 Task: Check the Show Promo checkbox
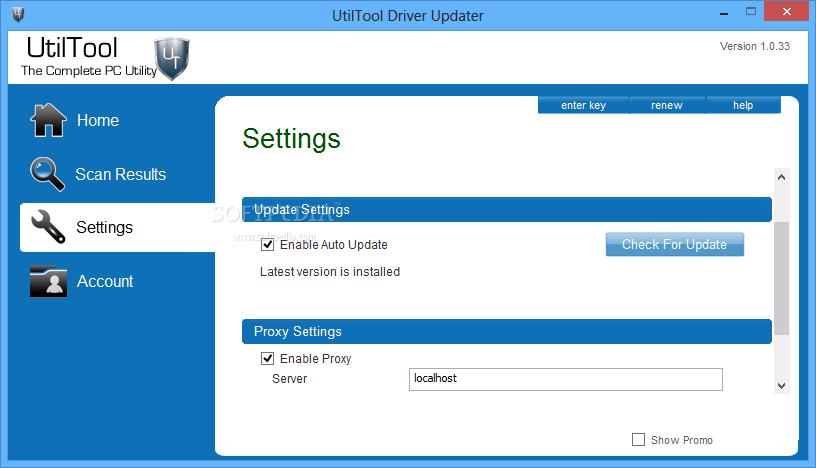tap(639, 439)
